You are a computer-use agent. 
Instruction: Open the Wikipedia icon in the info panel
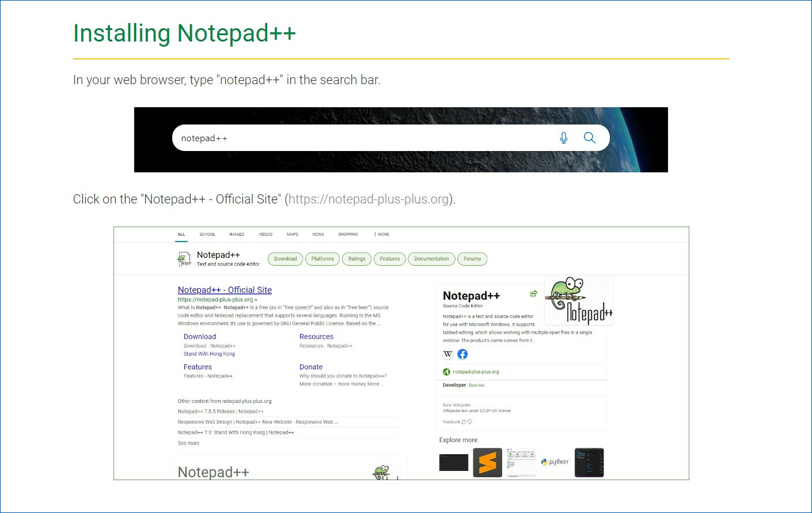point(448,354)
